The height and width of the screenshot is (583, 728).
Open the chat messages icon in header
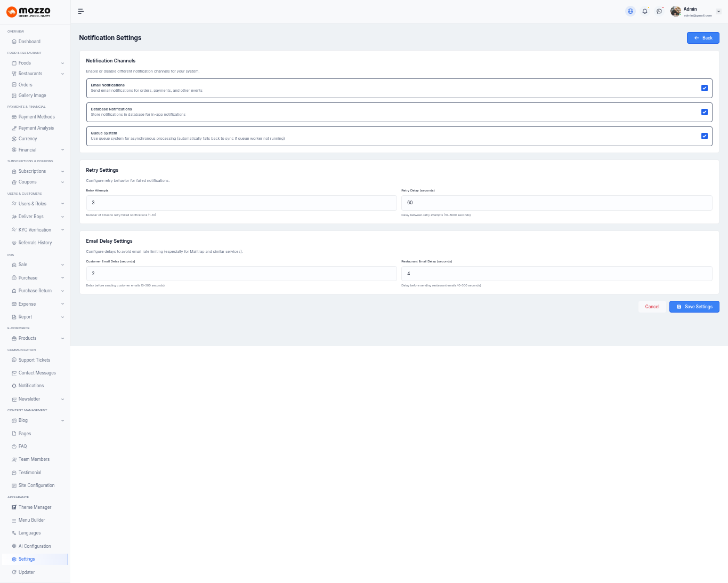click(x=659, y=11)
